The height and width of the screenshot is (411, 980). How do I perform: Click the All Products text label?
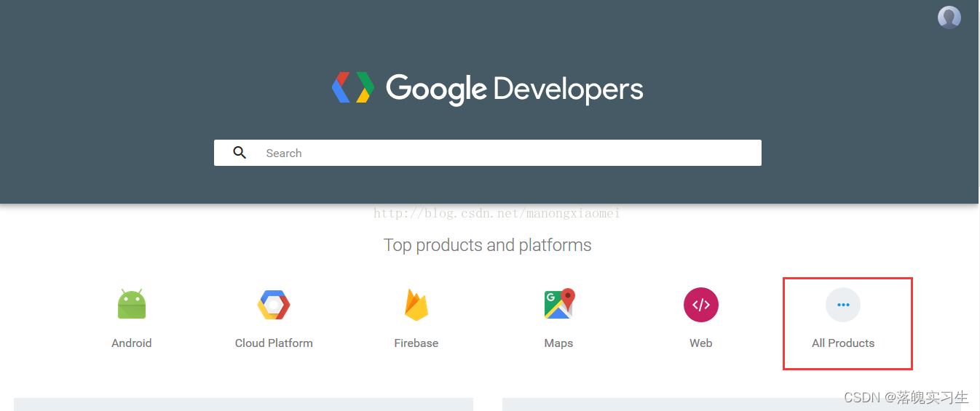point(843,343)
